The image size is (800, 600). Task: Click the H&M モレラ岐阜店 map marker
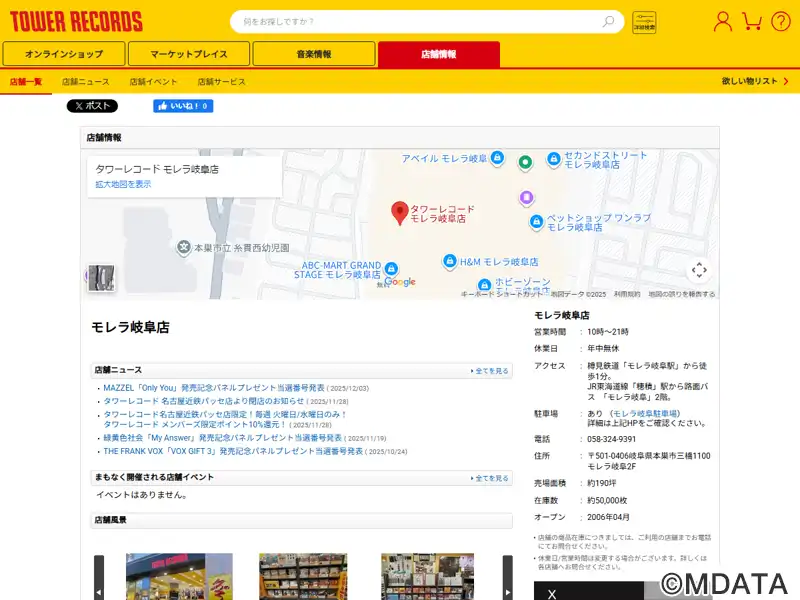click(449, 262)
